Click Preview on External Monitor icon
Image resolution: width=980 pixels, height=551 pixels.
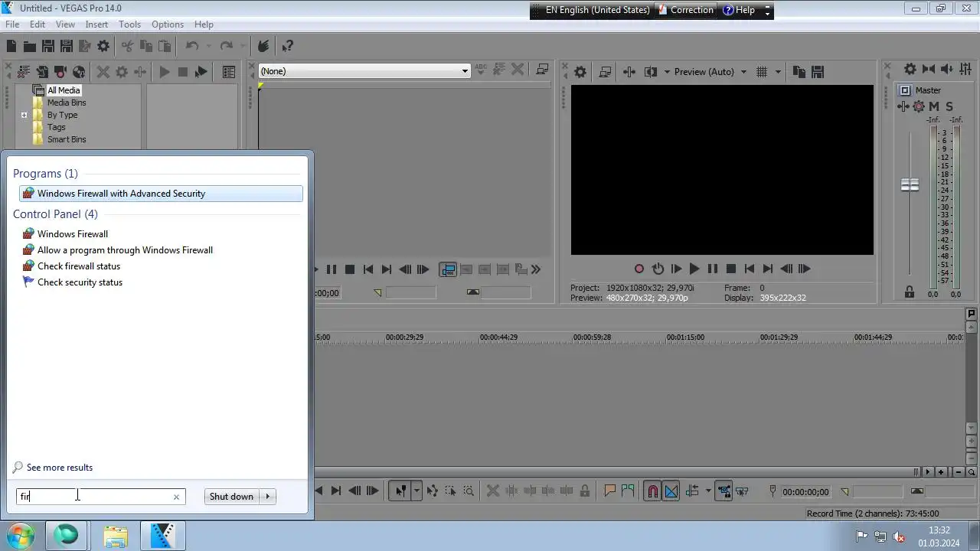tap(605, 72)
